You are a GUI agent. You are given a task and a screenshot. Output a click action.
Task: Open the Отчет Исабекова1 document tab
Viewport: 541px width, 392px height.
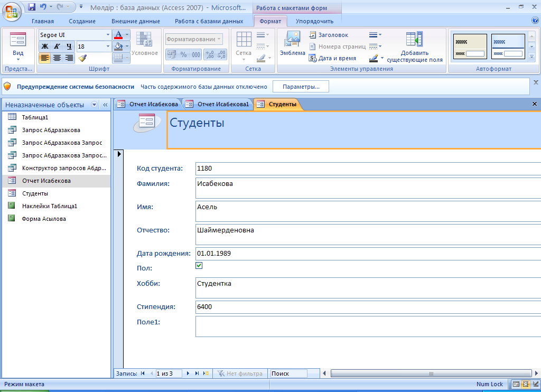[218, 105]
